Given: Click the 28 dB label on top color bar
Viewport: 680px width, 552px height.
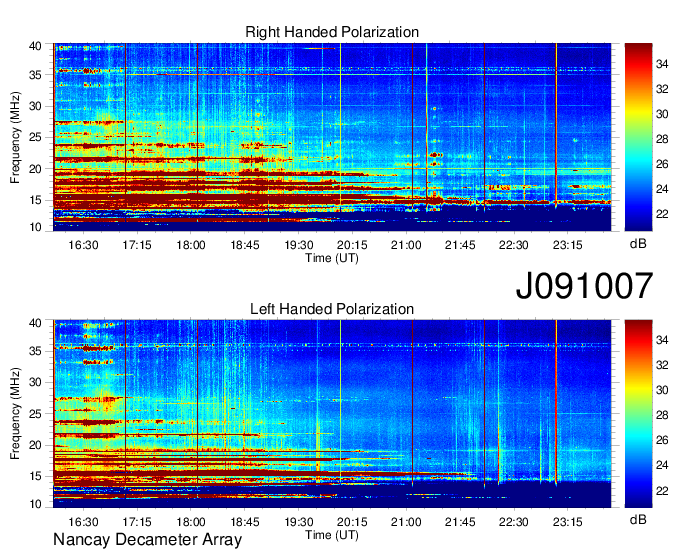Looking at the screenshot, I should (662, 139).
